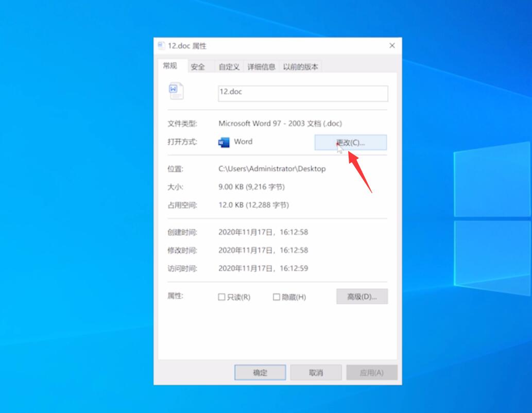Apply settings with 应用(A) button
This screenshot has width=532, height=413.
(371, 372)
